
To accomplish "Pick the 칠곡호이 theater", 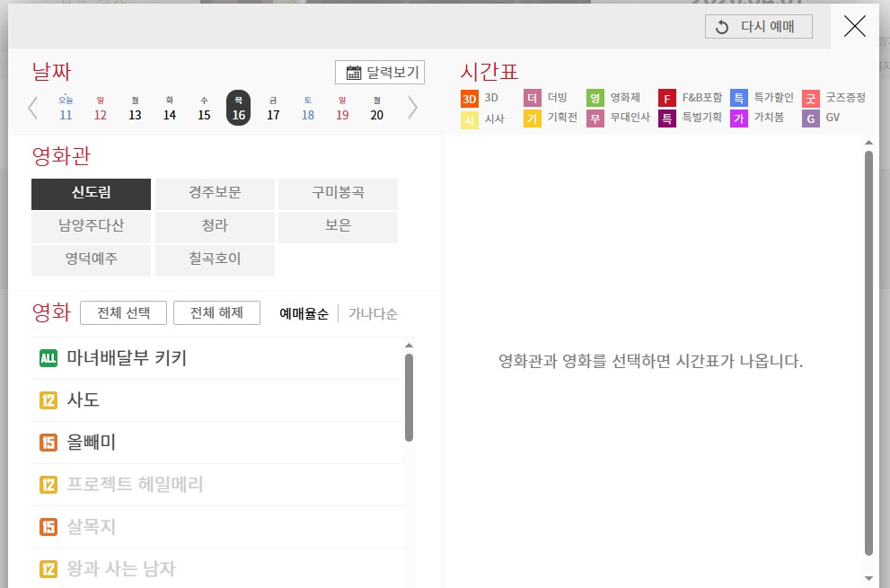I will pyautogui.click(x=215, y=259).
